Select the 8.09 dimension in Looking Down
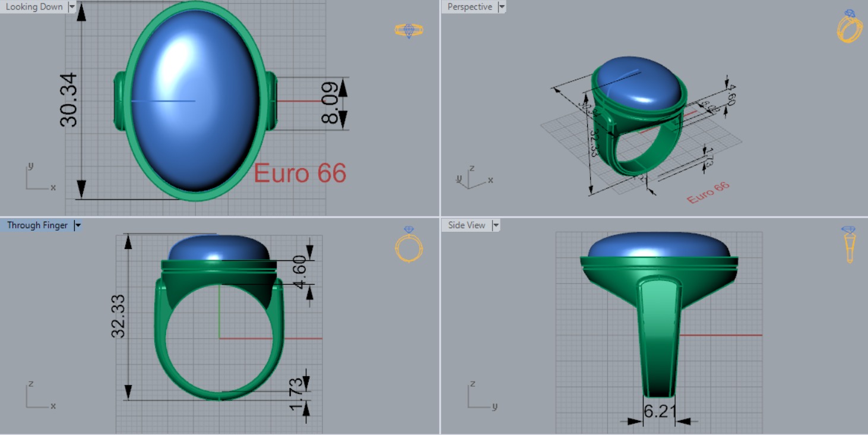 point(330,103)
